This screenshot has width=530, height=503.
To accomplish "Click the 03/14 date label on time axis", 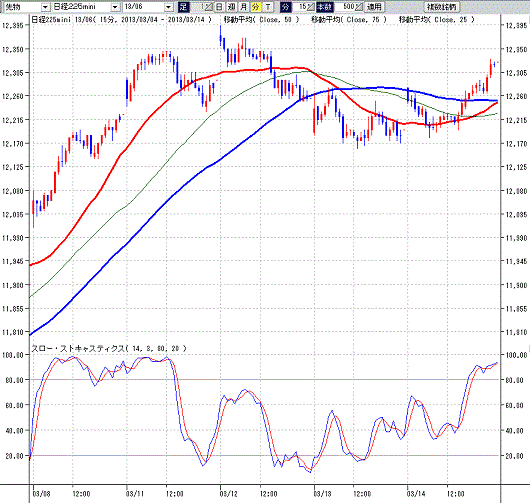I will coord(416,494).
